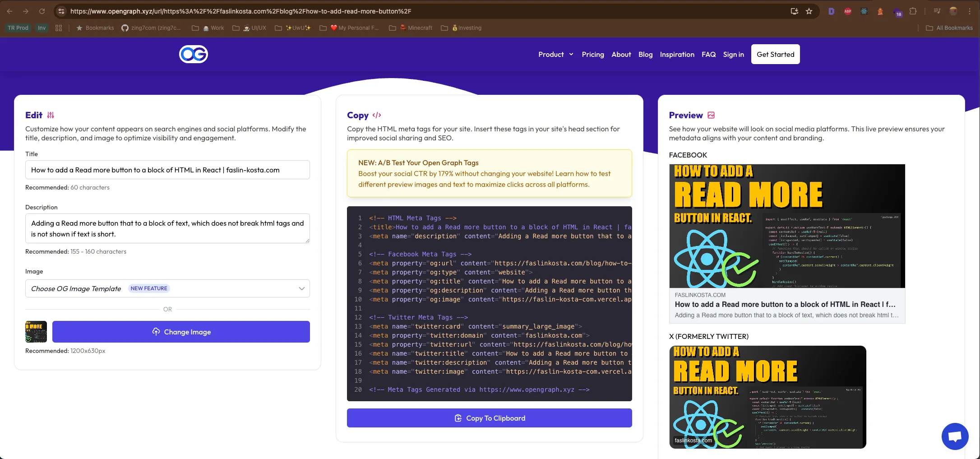The height and width of the screenshot is (459, 980).
Task: Go to the FAQ page
Action: click(708, 54)
